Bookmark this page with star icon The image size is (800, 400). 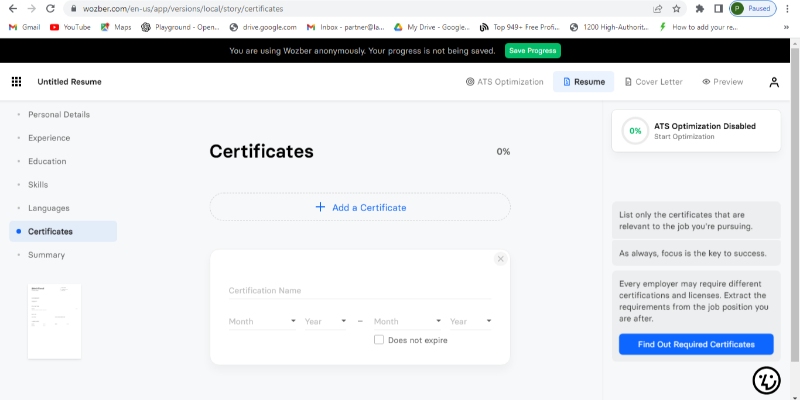click(x=678, y=8)
